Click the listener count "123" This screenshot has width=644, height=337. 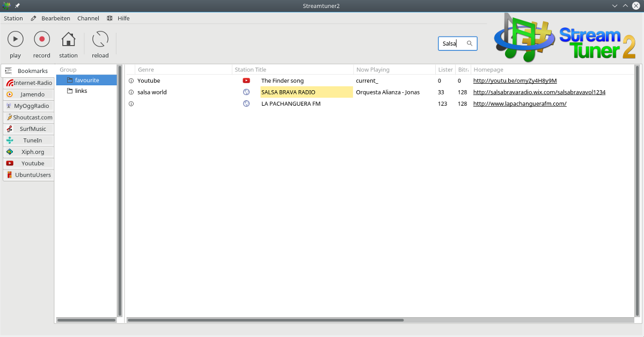coord(443,104)
